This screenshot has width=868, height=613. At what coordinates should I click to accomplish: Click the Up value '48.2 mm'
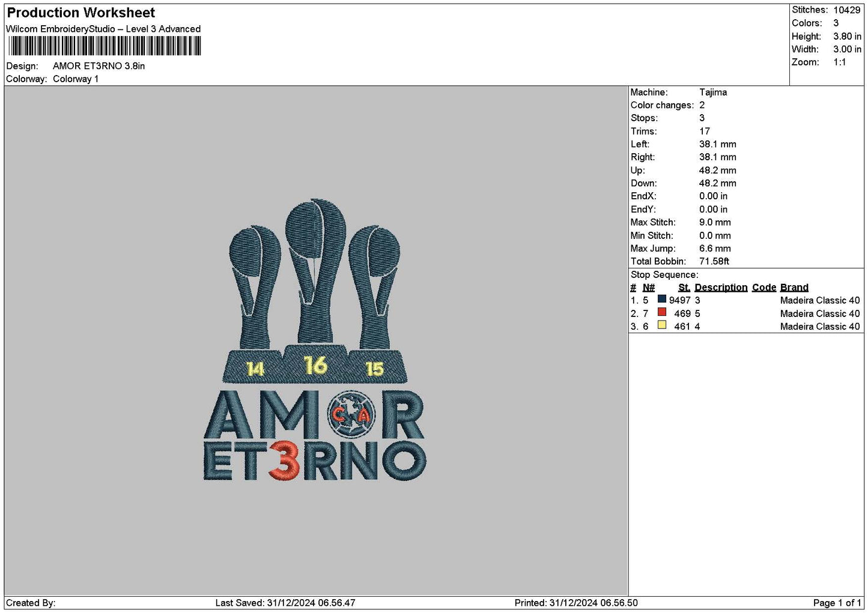718,171
